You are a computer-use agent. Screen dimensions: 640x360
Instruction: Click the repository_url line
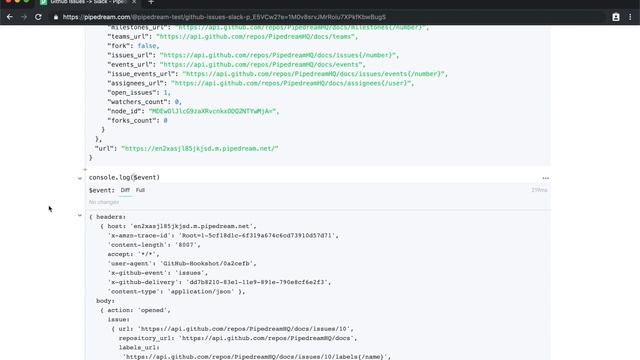point(238,338)
